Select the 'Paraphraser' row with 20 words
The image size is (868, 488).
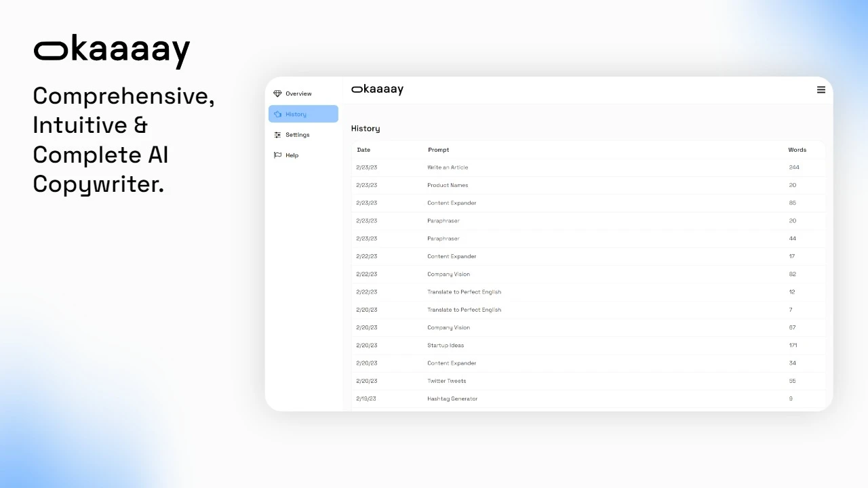pos(589,221)
